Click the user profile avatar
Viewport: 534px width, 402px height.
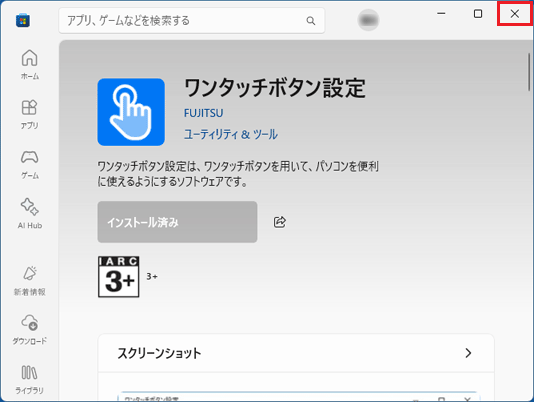click(x=368, y=20)
